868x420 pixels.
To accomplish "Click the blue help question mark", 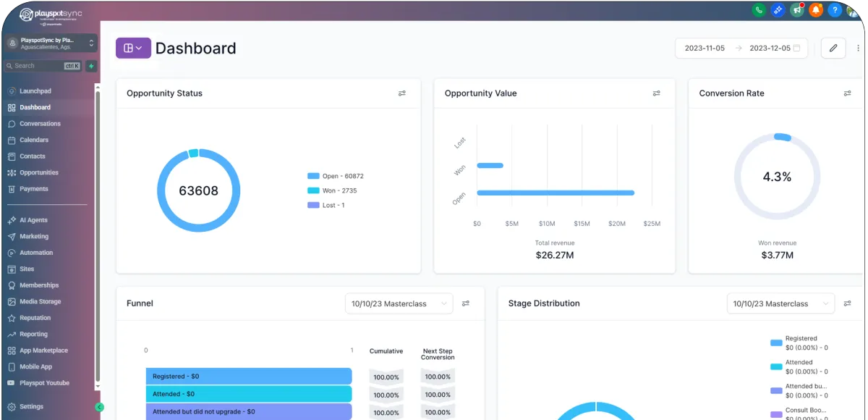I will [835, 10].
